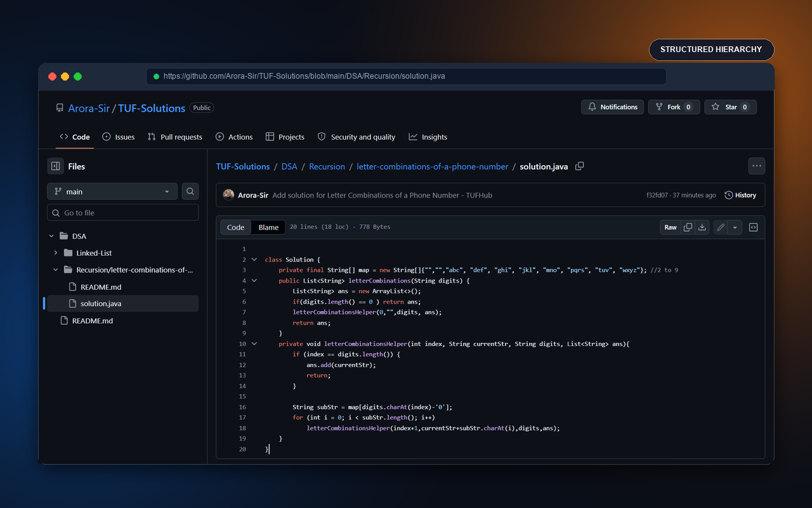Open the Insights tab
This screenshot has height=508, width=812.
[428, 137]
